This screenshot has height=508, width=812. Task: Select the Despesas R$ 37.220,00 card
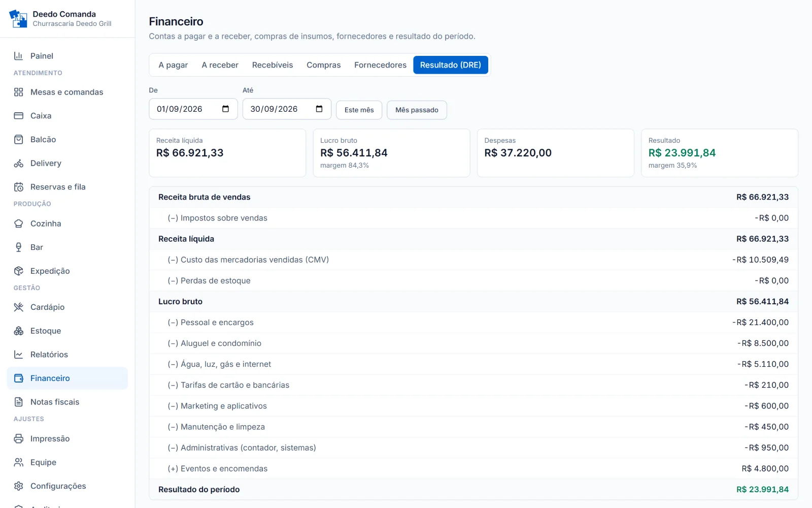(x=555, y=153)
